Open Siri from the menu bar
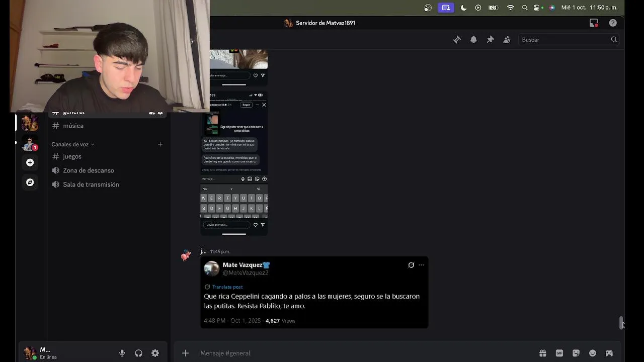Image resolution: width=644 pixels, height=362 pixels. (x=552, y=8)
